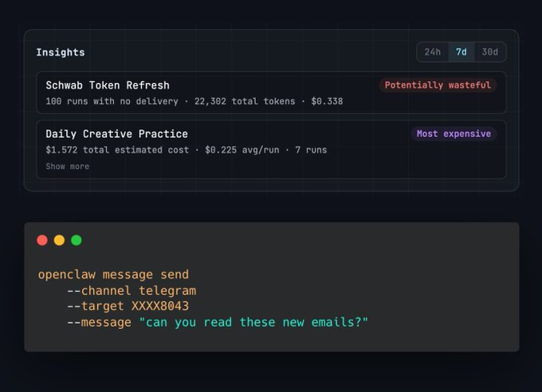Open the Schwab Token Refresh insight
The image size is (542, 392).
pyautogui.click(x=108, y=85)
